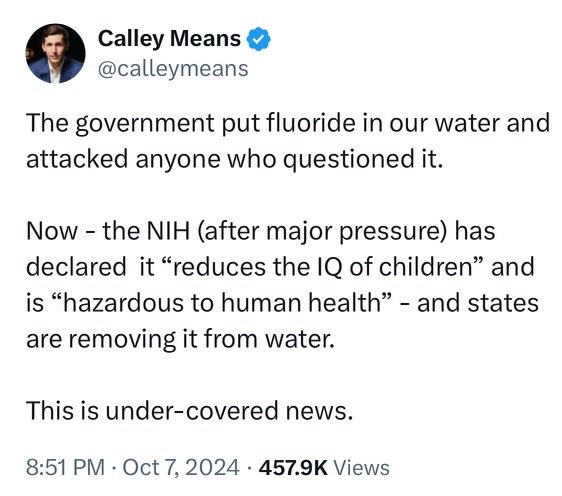The image size is (562, 496).
Task: Select the line 'This is under-covered news.'
Action: click(190, 410)
